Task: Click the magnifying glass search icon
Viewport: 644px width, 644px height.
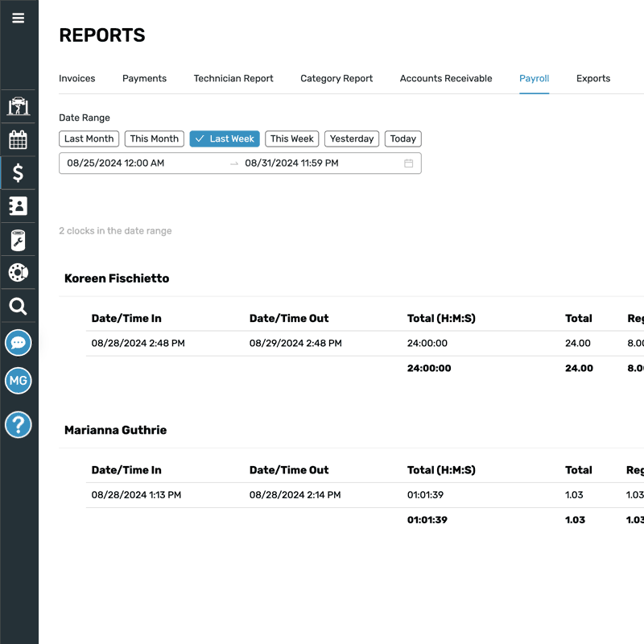Action: [x=18, y=306]
